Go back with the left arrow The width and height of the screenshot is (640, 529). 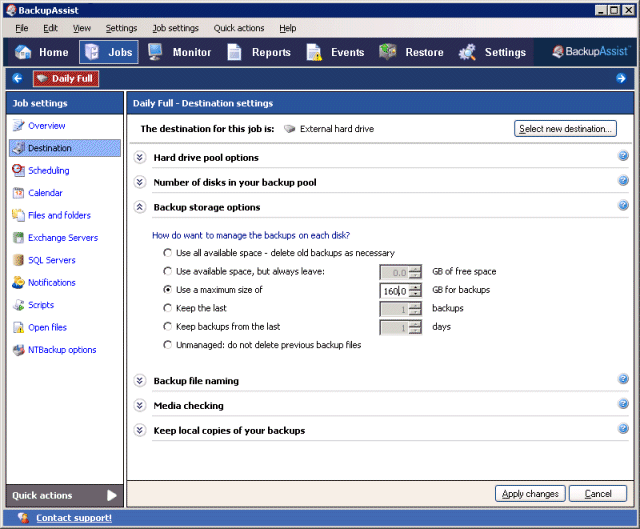[x=18, y=78]
